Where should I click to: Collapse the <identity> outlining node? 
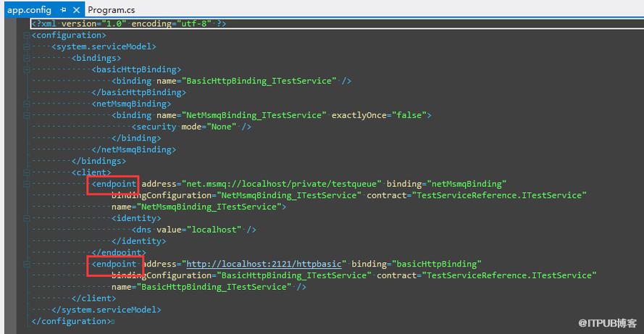27,218
